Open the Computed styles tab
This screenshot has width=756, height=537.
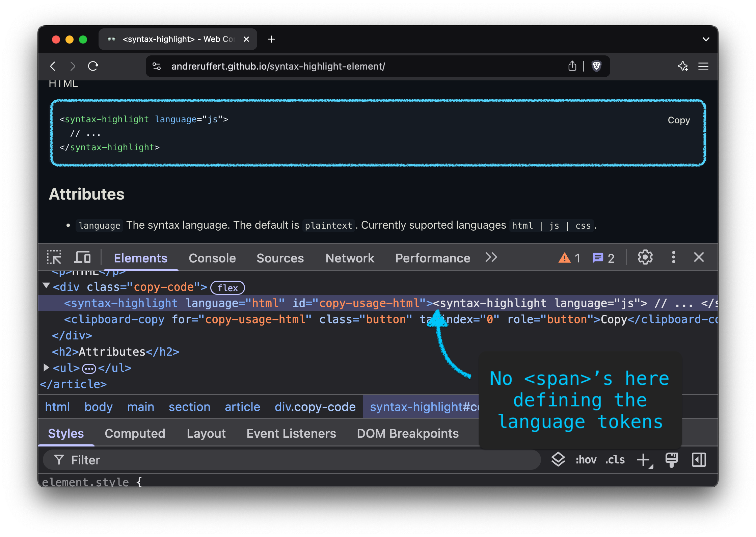(x=135, y=434)
